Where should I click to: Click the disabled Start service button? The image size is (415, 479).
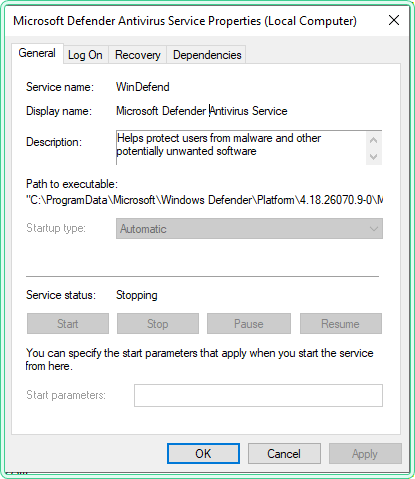68,323
